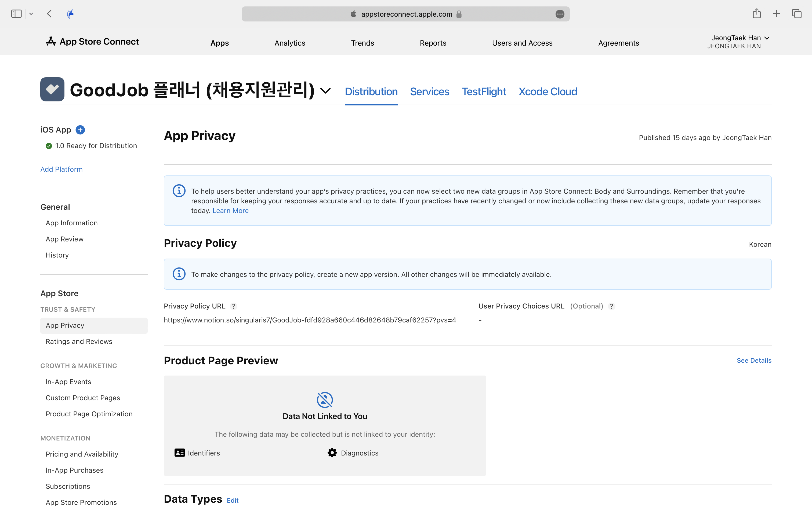The height and width of the screenshot is (507, 812).
Task: Click the User Privacy Choices URL help icon
Action: pyautogui.click(x=611, y=306)
